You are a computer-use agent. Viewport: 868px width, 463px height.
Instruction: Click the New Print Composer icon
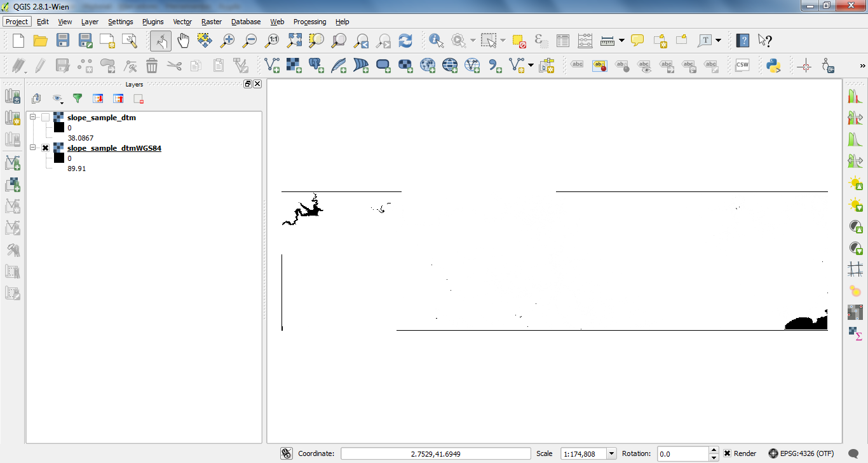coord(107,41)
